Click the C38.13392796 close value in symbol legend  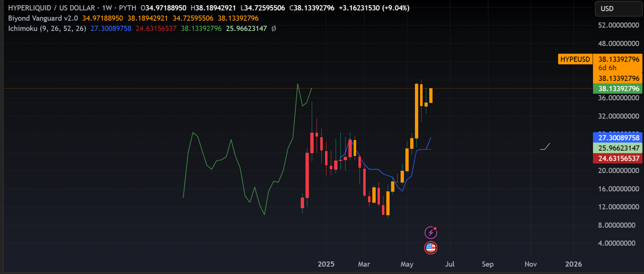click(312, 8)
